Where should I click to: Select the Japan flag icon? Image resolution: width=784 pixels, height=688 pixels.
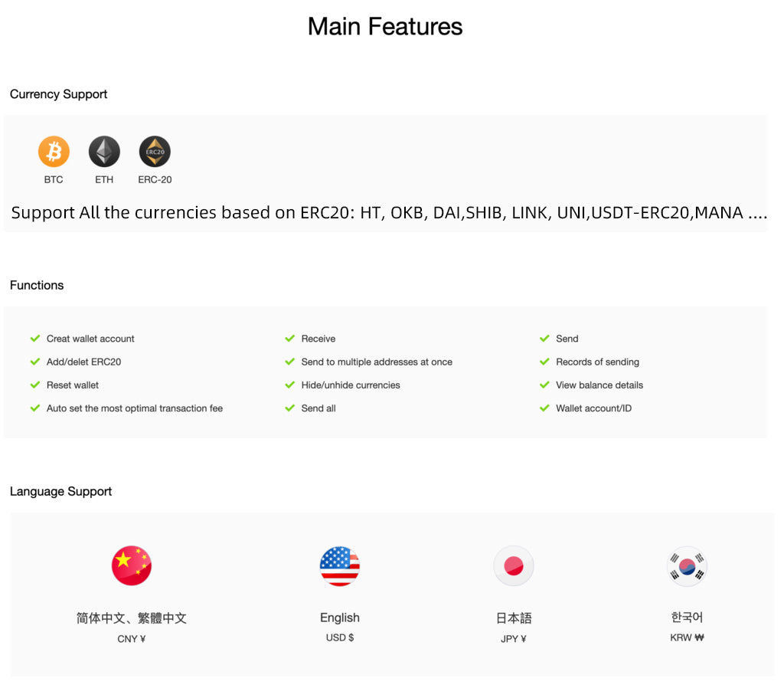pos(513,566)
